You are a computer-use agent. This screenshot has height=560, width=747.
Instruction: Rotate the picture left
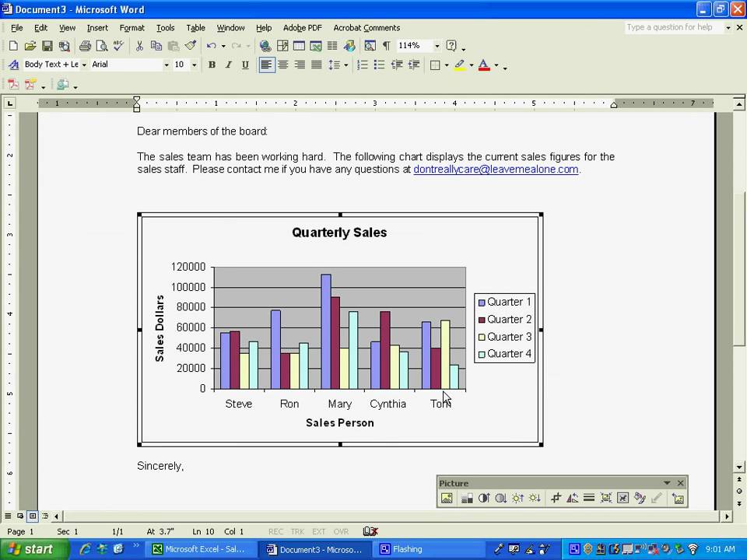(572, 498)
